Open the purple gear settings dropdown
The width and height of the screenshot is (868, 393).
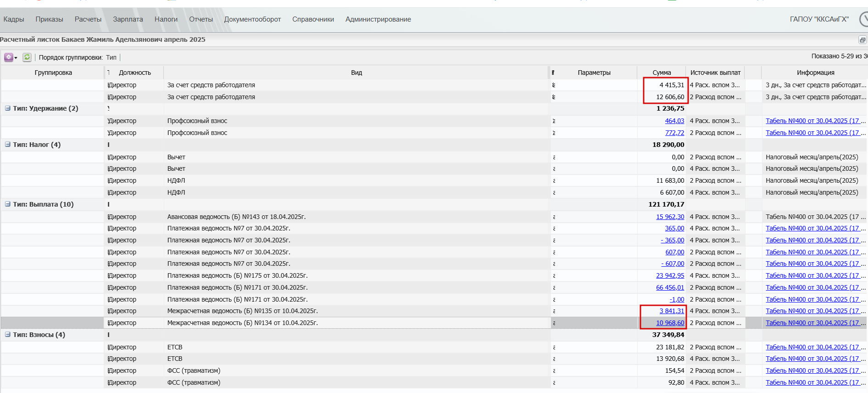click(x=11, y=57)
